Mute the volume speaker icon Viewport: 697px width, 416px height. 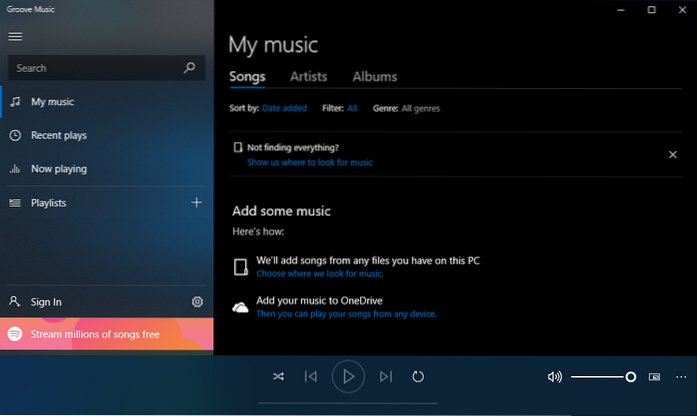pyautogui.click(x=554, y=377)
